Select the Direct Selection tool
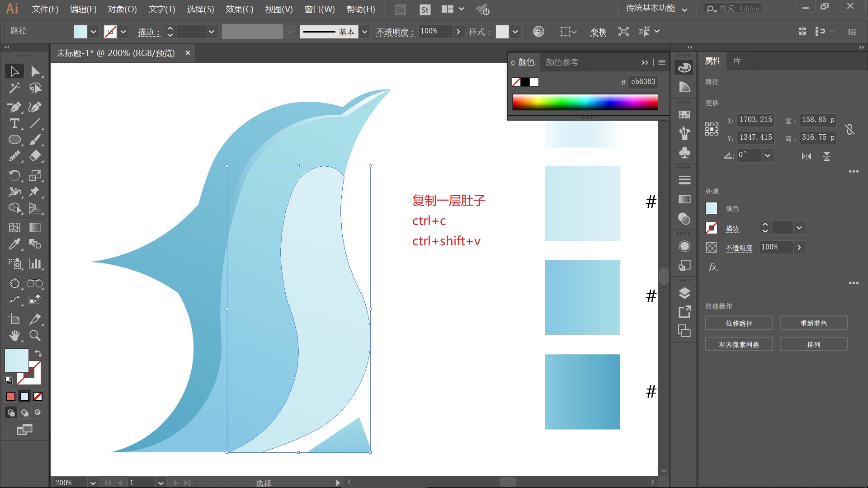 click(x=35, y=71)
